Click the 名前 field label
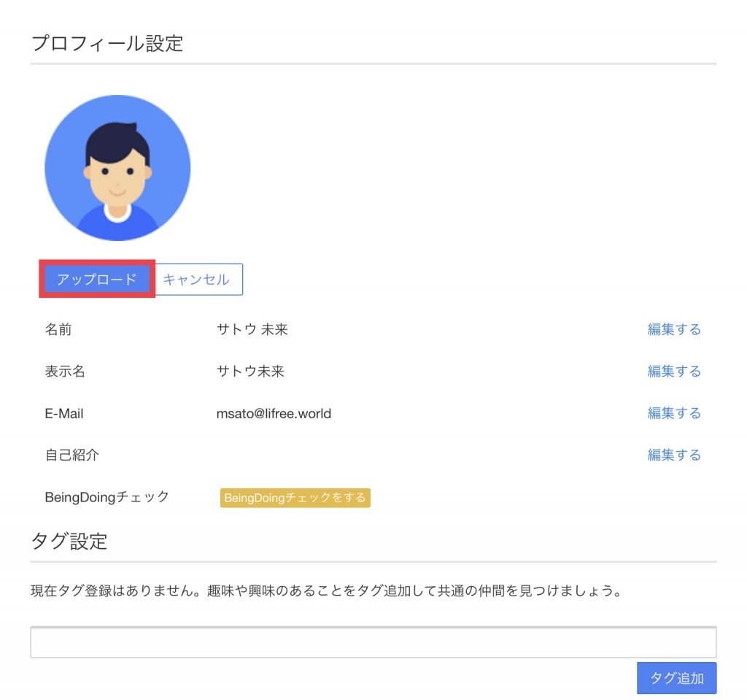747x700 pixels. coord(58,329)
